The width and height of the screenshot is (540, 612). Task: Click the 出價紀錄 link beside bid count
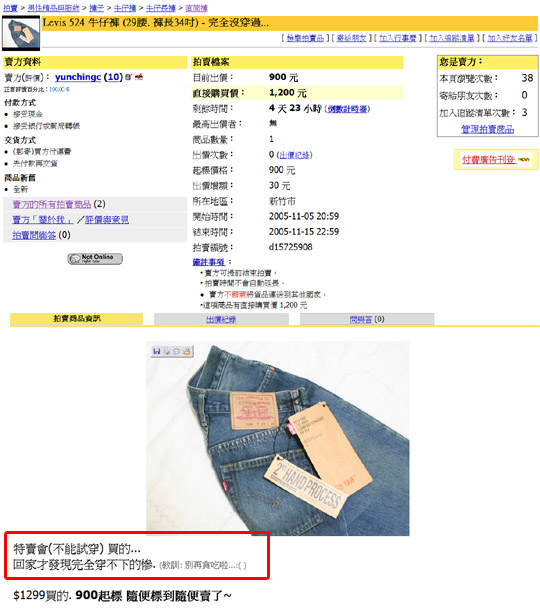coord(295,155)
